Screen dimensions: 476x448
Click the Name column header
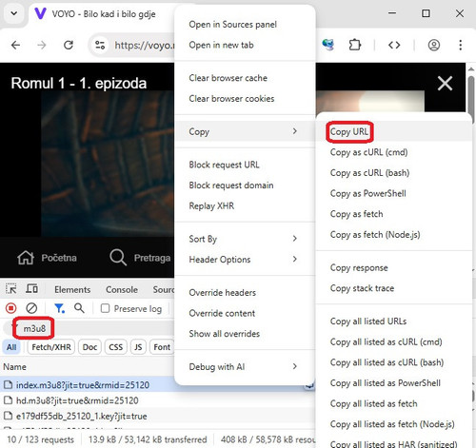pyautogui.click(x=14, y=367)
